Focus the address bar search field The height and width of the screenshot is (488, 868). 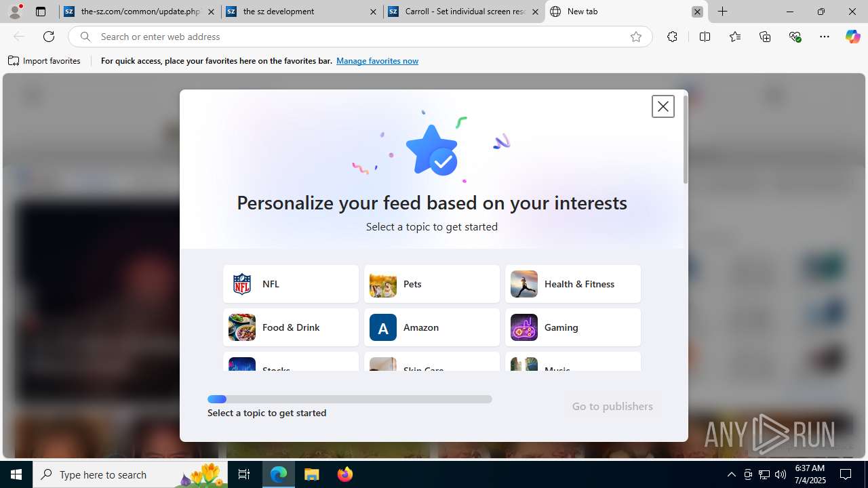coord(359,37)
